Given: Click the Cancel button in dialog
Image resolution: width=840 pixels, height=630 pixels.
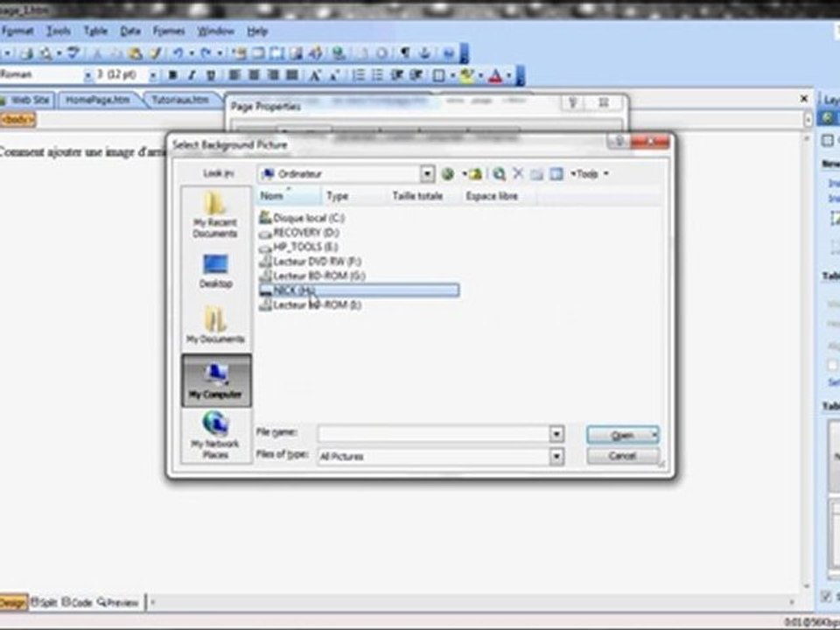Looking at the screenshot, I should click(623, 456).
